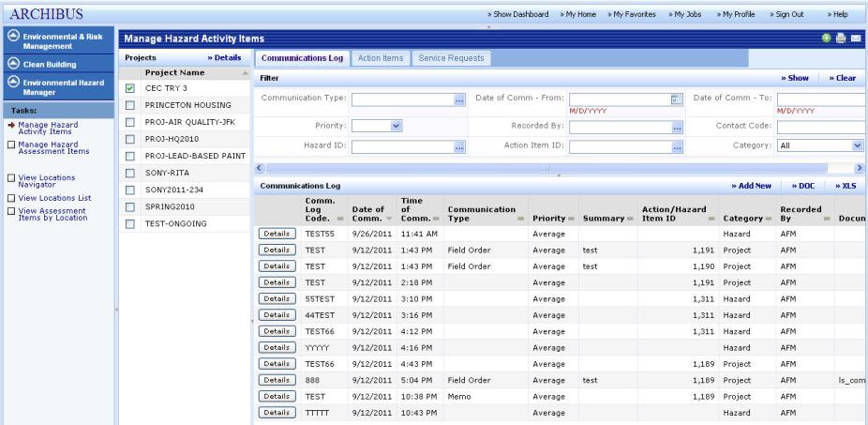The width and height of the screenshot is (868, 425).
Task: Click Time of Comm. column menu icon
Action: [436, 220]
